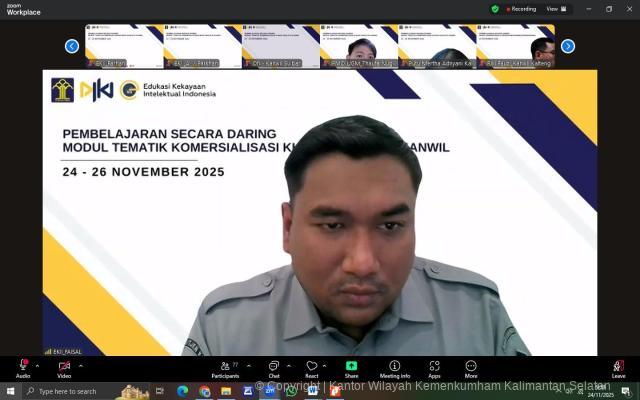Viewport: 640px width, 400px height.
Task: Open the Participants panel
Action: [x=224, y=367]
